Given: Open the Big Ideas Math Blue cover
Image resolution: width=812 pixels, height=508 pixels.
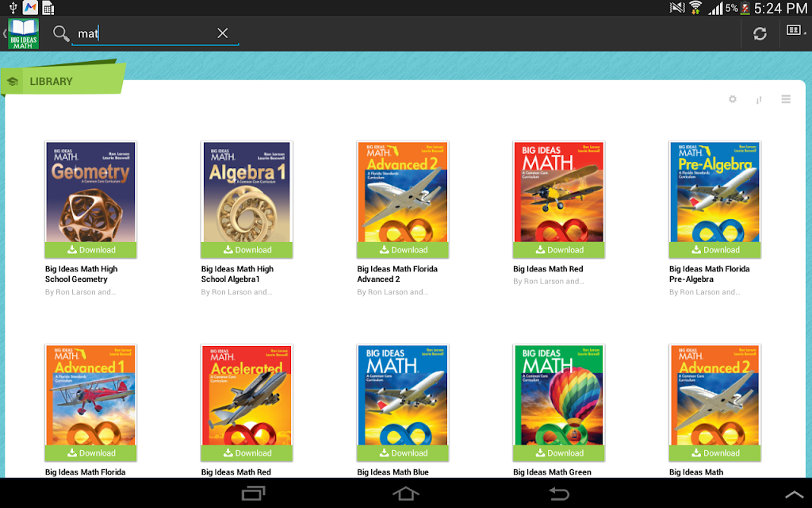Looking at the screenshot, I should tap(403, 395).
